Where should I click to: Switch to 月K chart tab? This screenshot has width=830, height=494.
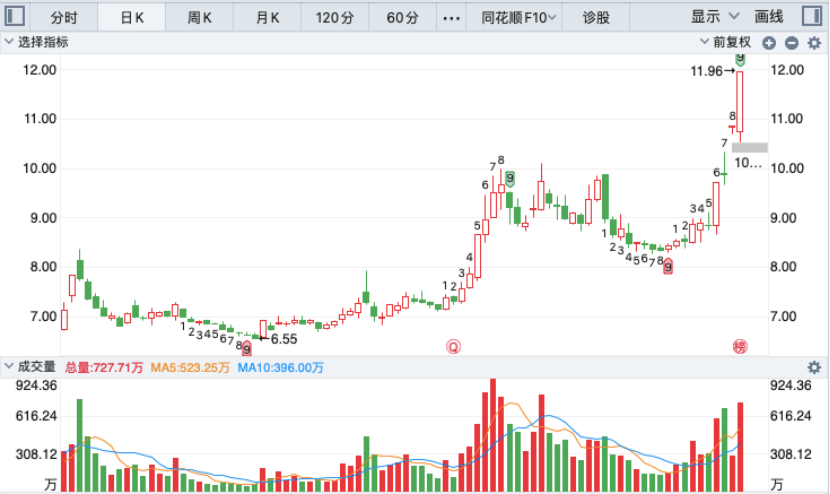[x=267, y=17]
